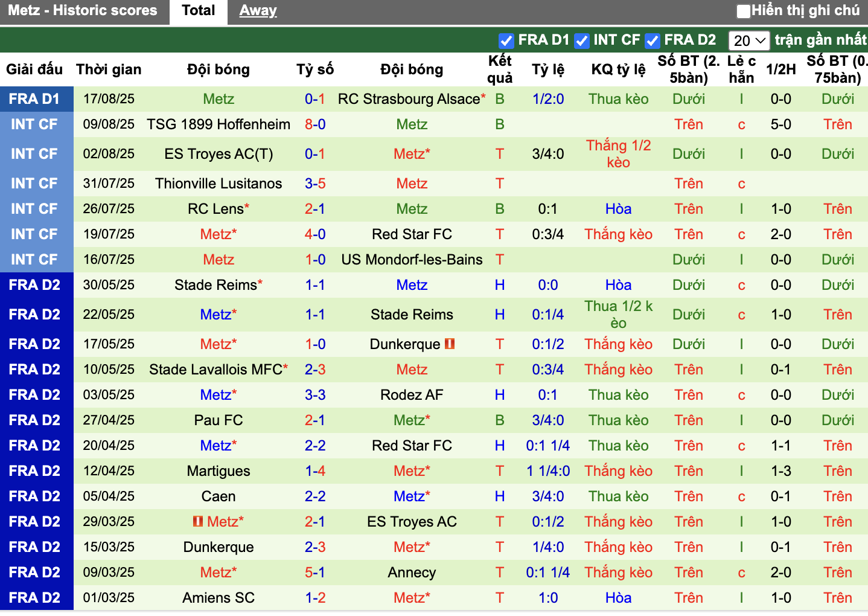Image resolution: width=868 pixels, height=616 pixels.
Task: Click the Giải đấu column header
Action: coord(34,69)
